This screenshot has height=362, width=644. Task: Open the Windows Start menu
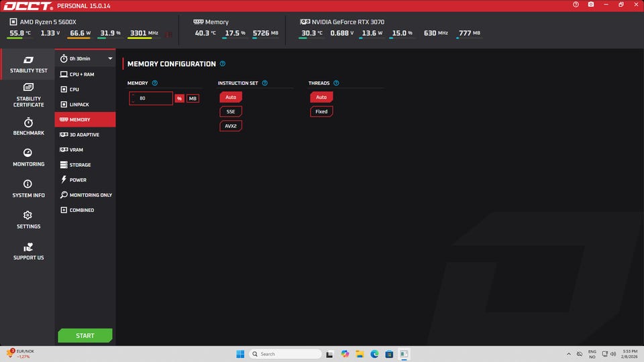tap(240, 354)
